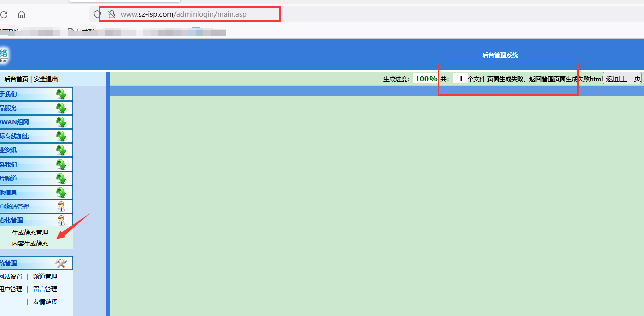This screenshot has height=316, width=644.
Task: Click the tools icon beside 系统管理
Action: point(61,263)
